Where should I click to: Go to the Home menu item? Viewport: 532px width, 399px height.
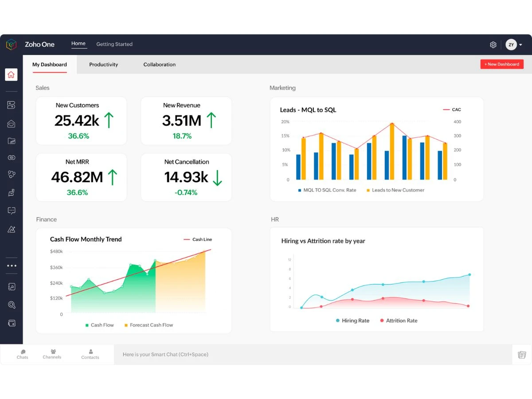(x=78, y=43)
